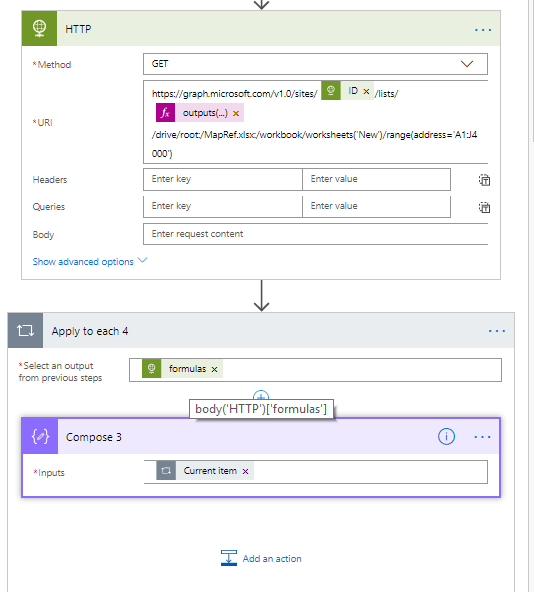Click the Apply to each loop icon

pyautogui.click(x=25, y=330)
